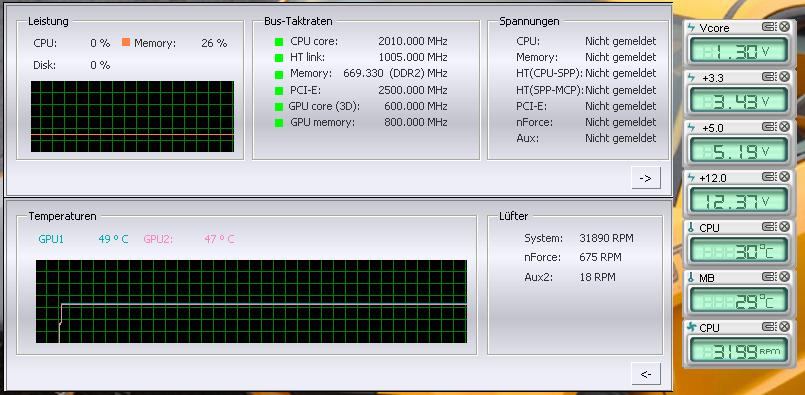Click the orange Memory legend swatch
Screen dimensions: 805x395
click(126, 42)
